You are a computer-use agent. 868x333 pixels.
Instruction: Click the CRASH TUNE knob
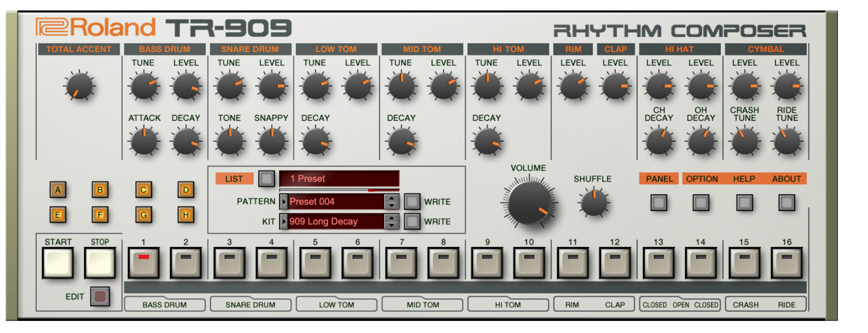point(744,141)
